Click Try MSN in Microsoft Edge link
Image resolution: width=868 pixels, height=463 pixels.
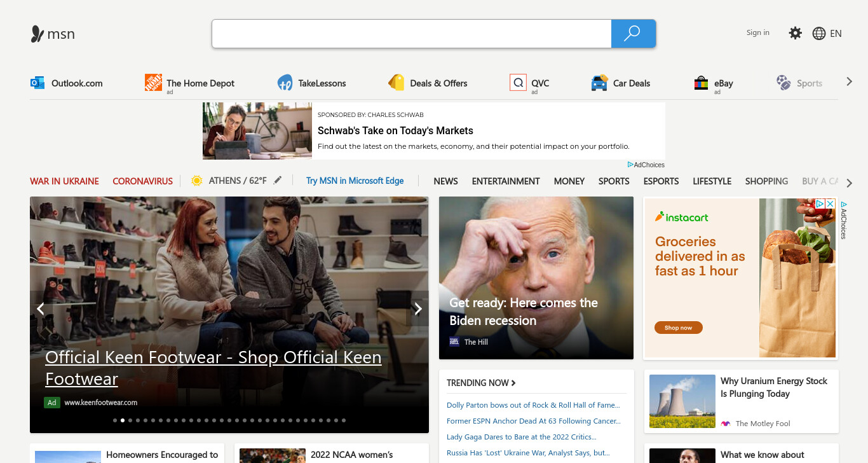pyautogui.click(x=355, y=181)
